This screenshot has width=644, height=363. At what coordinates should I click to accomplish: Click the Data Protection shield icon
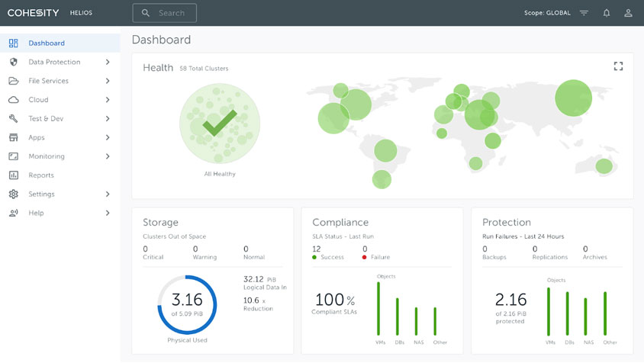[x=13, y=62]
